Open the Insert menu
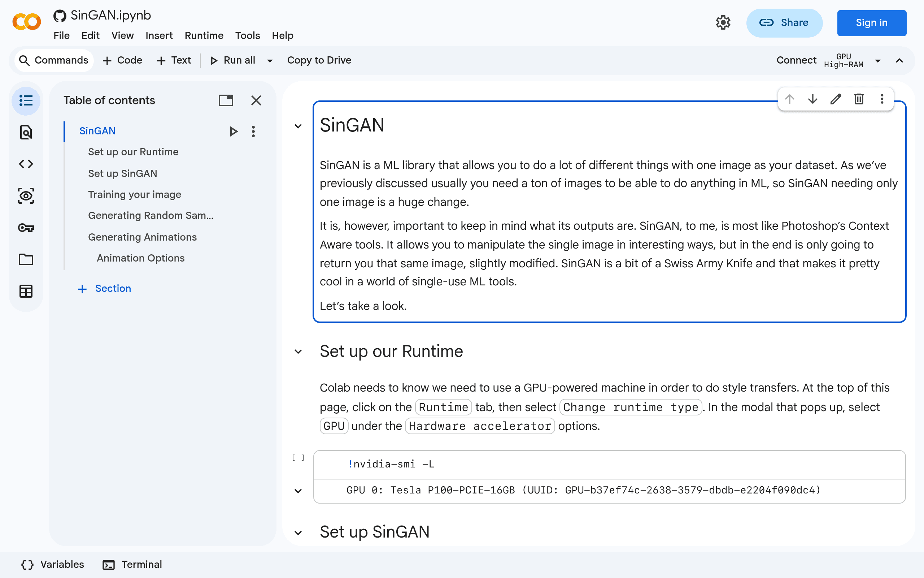The image size is (924, 578). pyautogui.click(x=159, y=35)
